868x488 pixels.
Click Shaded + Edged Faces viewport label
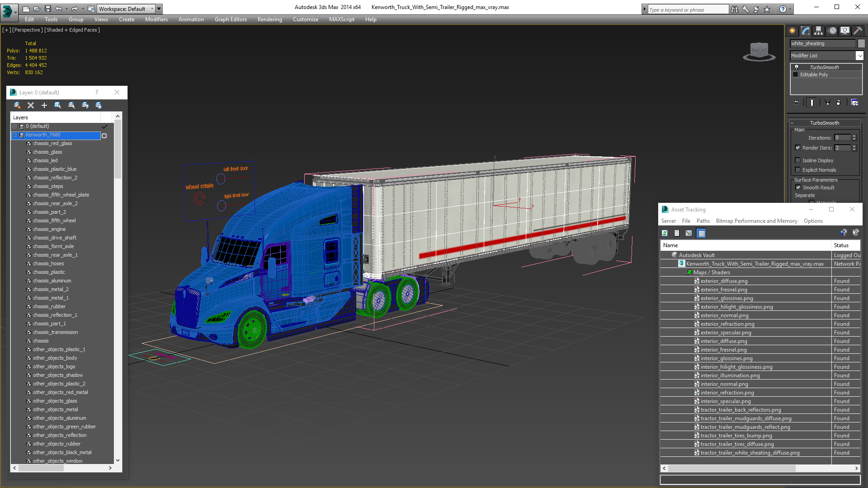pos(72,30)
